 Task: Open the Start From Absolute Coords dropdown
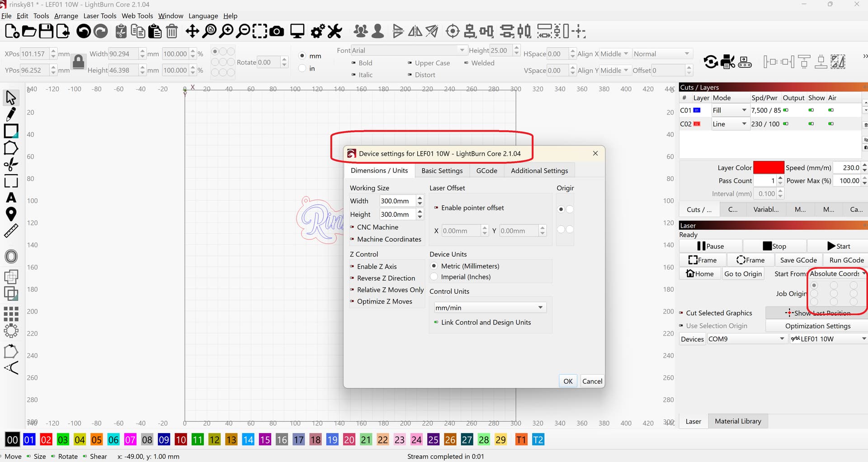(x=838, y=274)
